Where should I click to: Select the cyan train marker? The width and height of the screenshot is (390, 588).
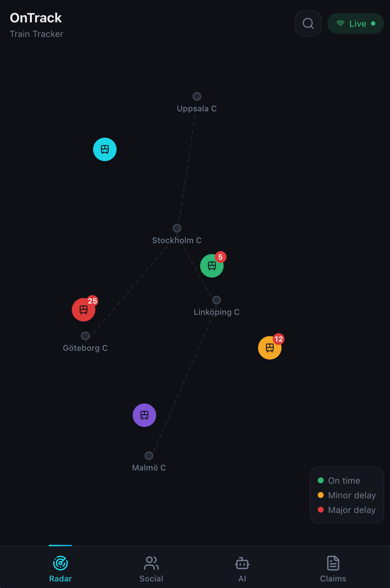pyautogui.click(x=105, y=149)
